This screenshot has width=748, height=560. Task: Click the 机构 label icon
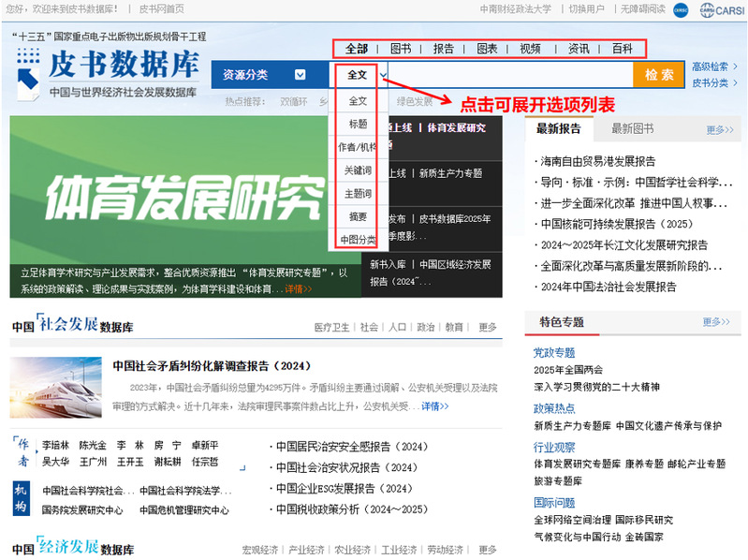point(23,497)
